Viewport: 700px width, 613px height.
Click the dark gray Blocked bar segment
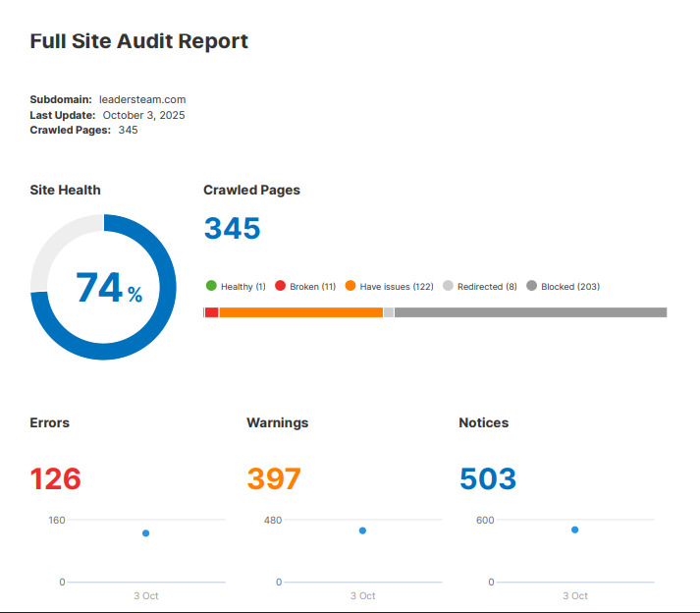click(x=531, y=312)
